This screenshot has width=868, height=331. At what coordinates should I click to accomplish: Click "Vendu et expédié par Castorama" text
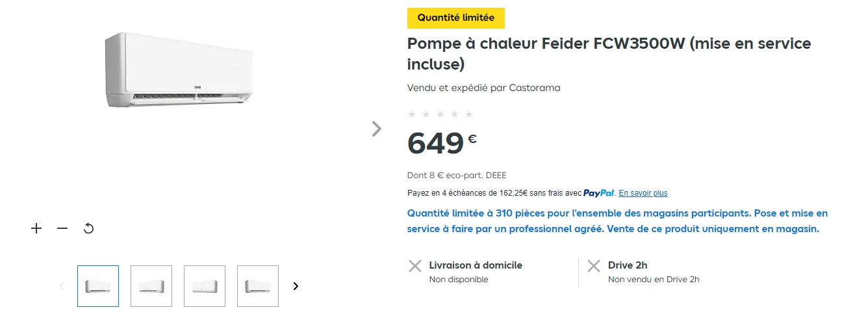483,88
